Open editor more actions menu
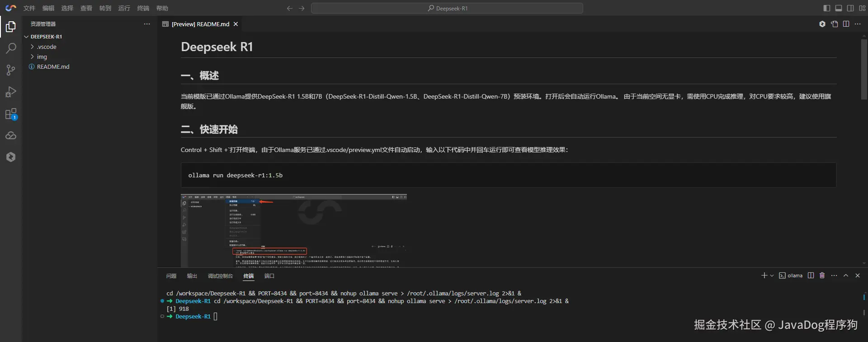Image resolution: width=868 pixels, height=342 pixels. 858,24
